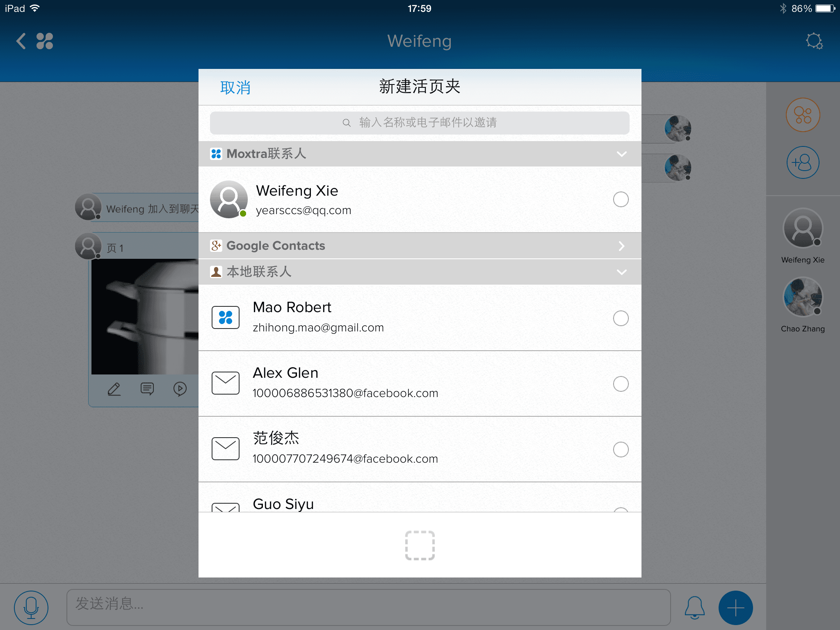Tap the Moxtra icon in the Moxtra联系人 header
Image resolution: width=840 pixels, height=630 pixels.
click(216, 154)
